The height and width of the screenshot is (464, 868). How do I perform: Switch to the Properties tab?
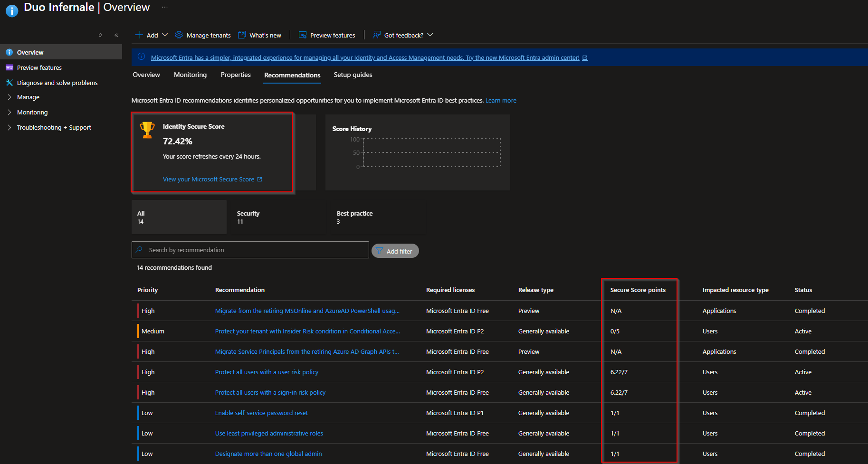(236, 75)
